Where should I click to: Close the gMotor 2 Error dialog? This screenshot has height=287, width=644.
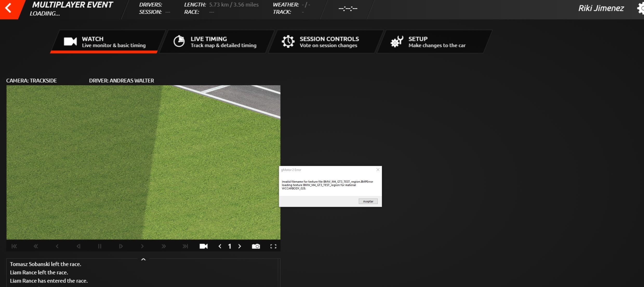pyautogui.click(x=378, y=170)
